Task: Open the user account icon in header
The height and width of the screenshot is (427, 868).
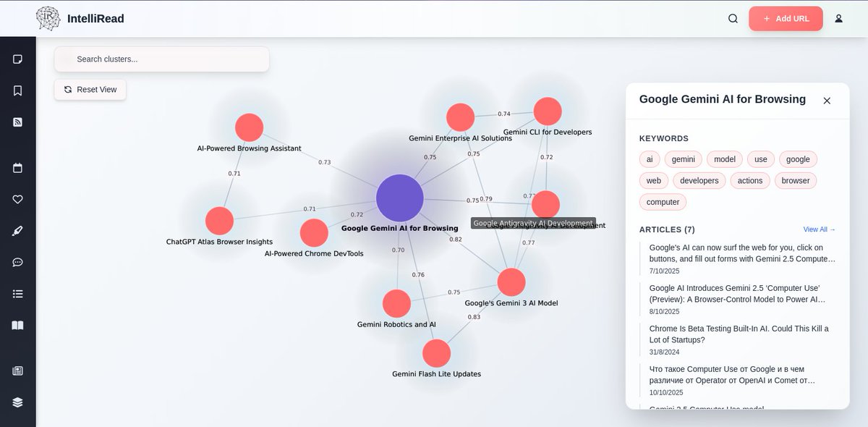Action: tap(838, 18)
